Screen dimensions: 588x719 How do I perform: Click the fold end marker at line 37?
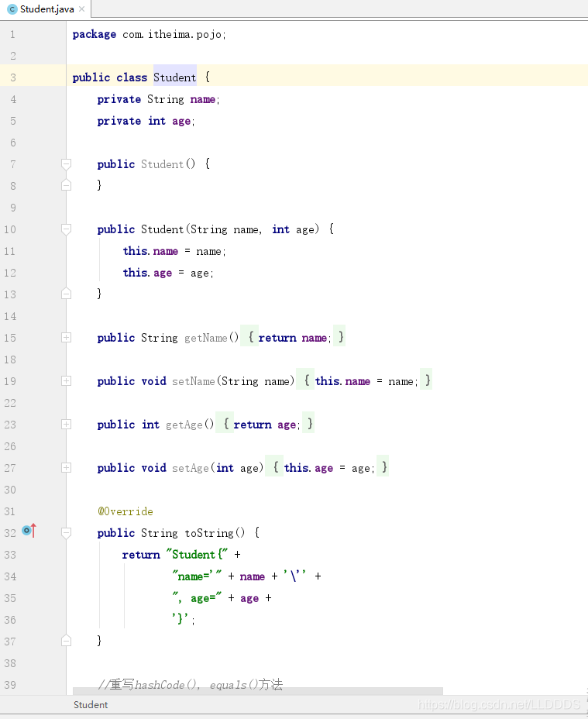tap(66, 641)
